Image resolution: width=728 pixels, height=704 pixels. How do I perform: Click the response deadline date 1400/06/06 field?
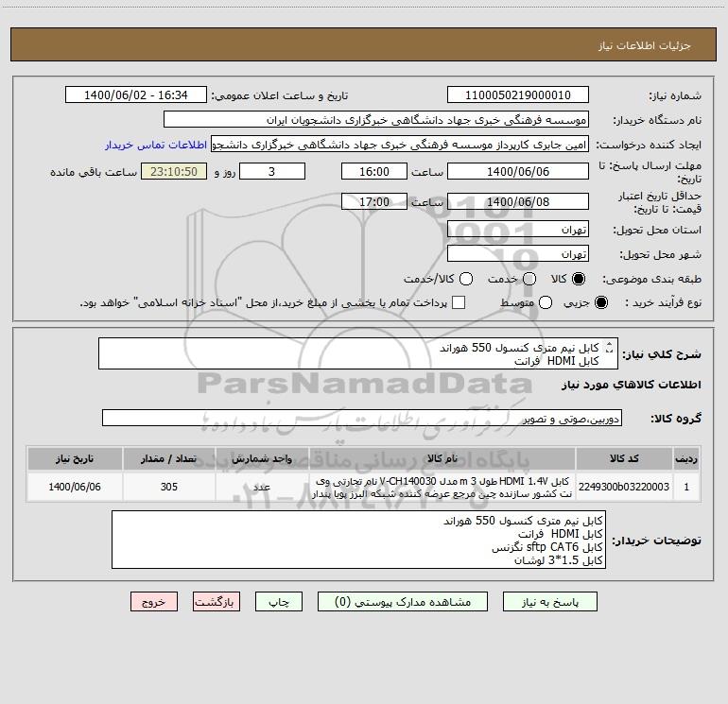[x=518, y=171]
